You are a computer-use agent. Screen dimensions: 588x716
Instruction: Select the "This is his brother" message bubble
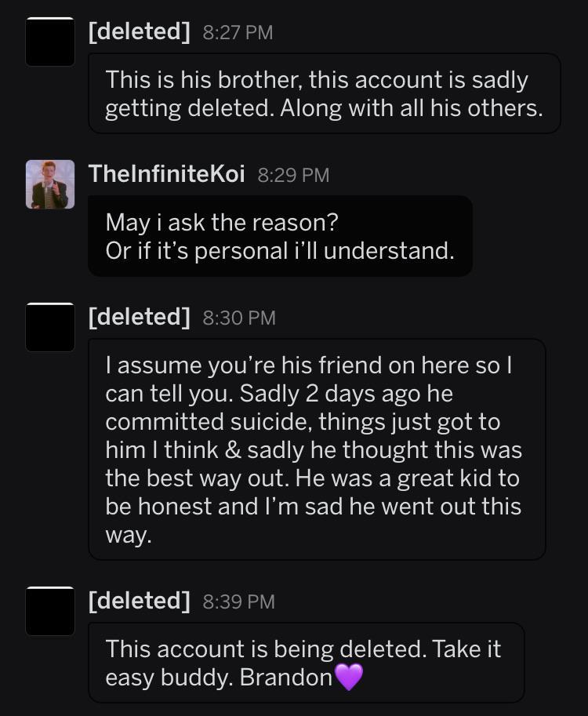(x=324, y=93)
